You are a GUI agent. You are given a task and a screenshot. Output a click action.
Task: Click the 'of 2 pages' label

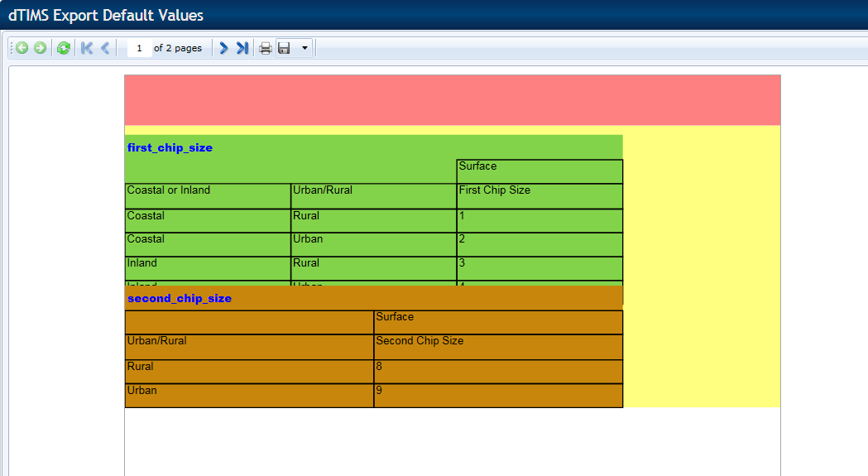point(178,48)
